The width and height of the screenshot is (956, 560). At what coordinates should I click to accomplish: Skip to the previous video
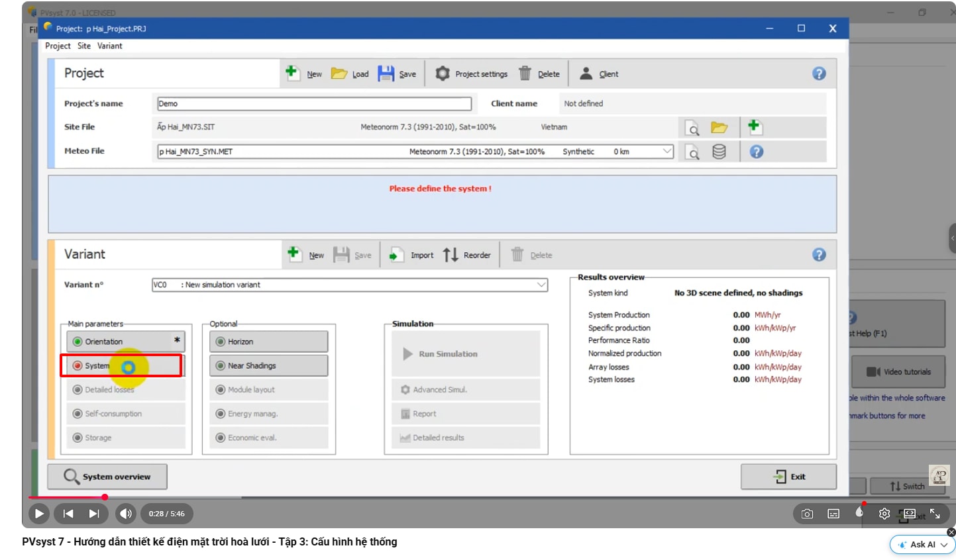68,514
